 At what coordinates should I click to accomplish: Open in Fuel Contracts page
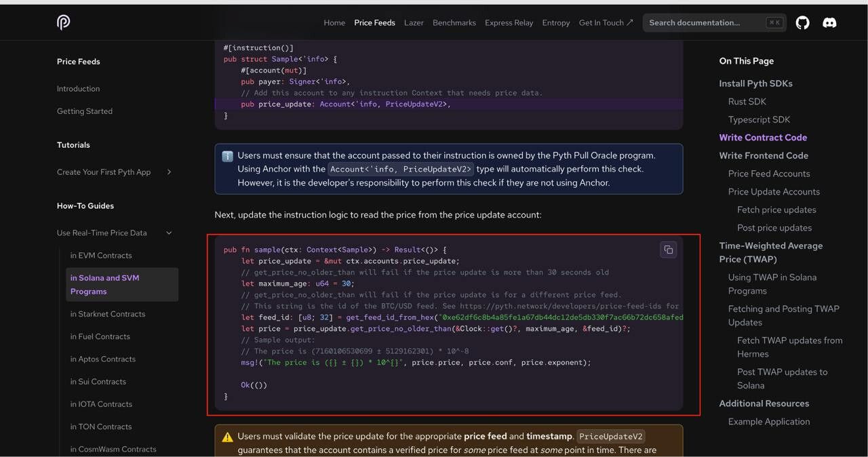pos(100,336)
